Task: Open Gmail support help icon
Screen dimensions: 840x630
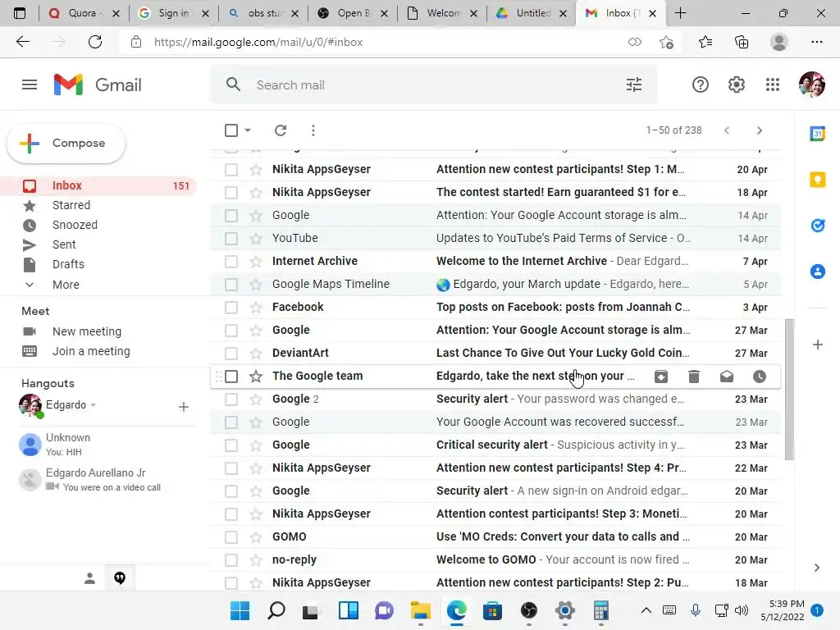Action: (x=701, y=84)
